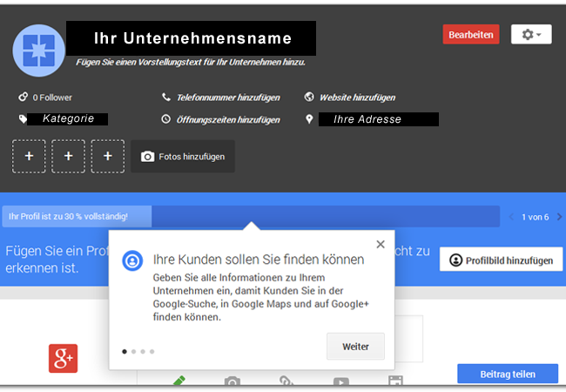This screenshot has width=566, height=392.
Task: Click the 0 Follower text
Action: (x=52, y=98)
